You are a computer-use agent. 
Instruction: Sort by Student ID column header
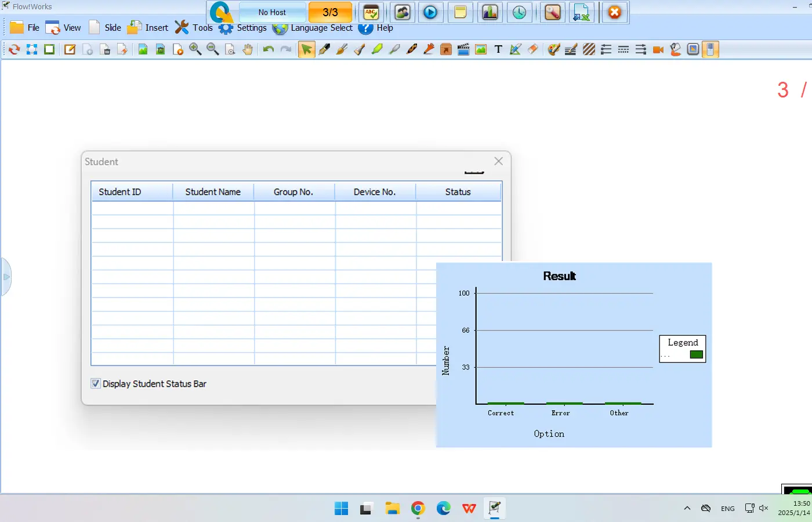tap(132, 192)
